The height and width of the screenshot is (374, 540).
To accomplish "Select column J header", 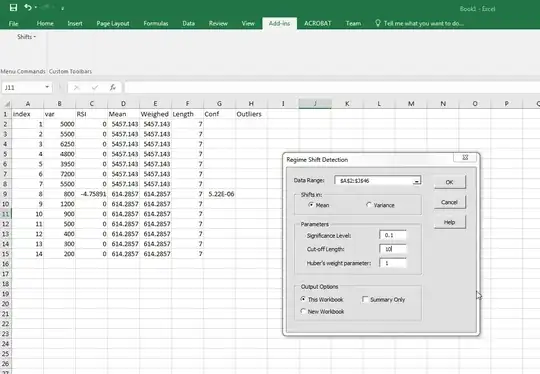I will [x=315, y=103].
